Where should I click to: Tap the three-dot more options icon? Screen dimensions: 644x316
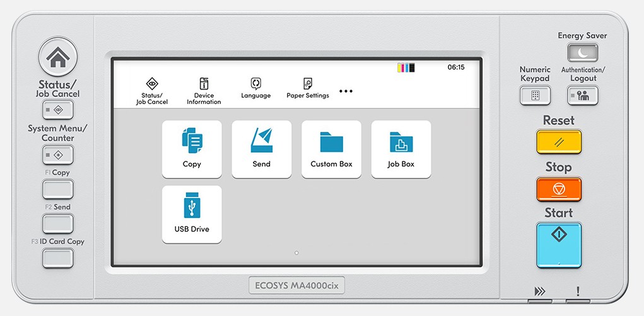click(x=346, y=91)
